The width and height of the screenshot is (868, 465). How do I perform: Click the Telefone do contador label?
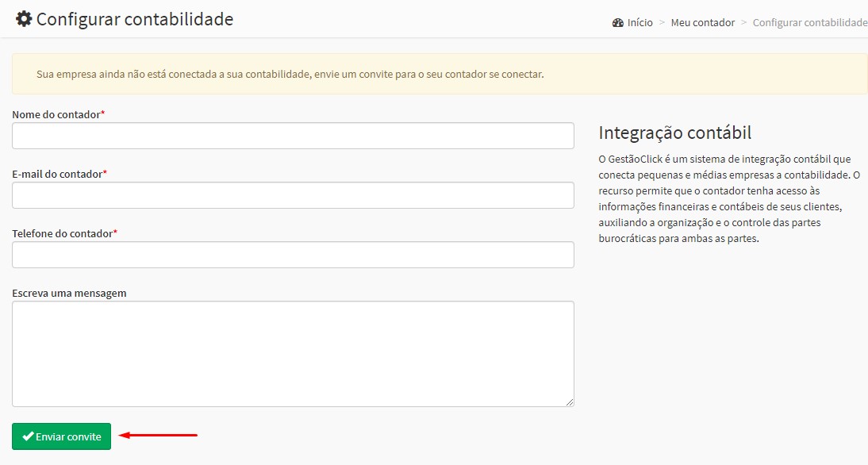[64, 233]
